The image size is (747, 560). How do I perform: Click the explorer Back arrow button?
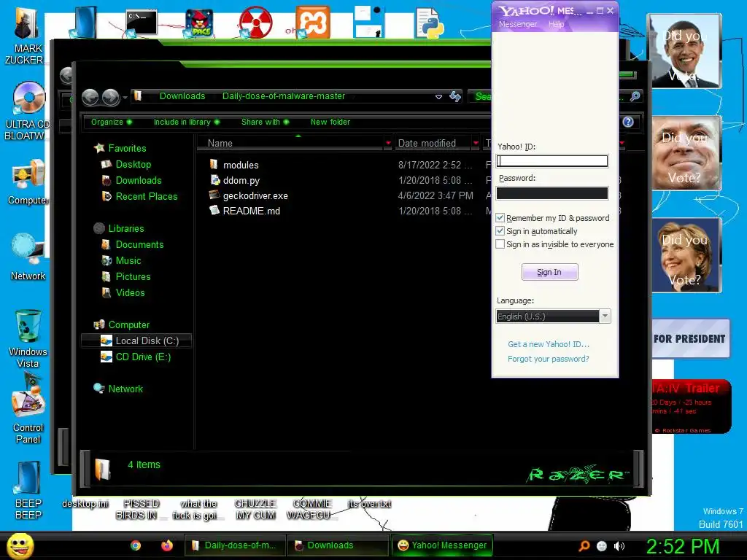click(x=90, y=97)
